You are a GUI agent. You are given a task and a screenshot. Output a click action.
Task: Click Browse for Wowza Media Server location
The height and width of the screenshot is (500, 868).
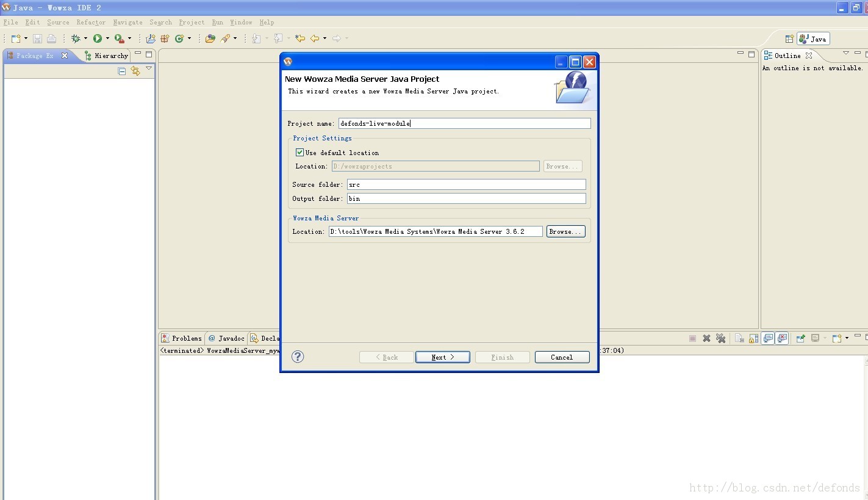pos(566,231)
